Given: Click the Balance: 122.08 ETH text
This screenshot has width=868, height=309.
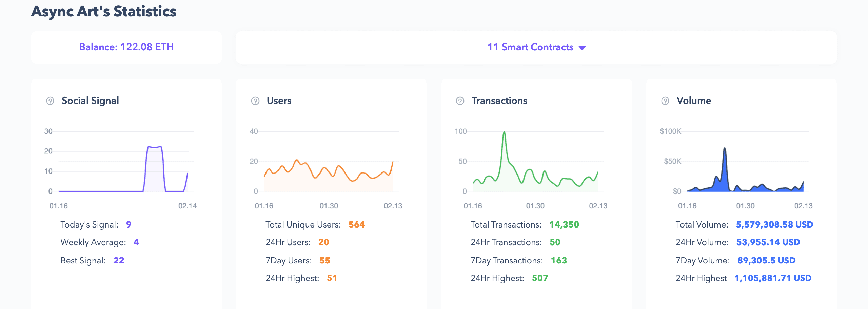Looking at the screenshot, I should tap(126, 47).
